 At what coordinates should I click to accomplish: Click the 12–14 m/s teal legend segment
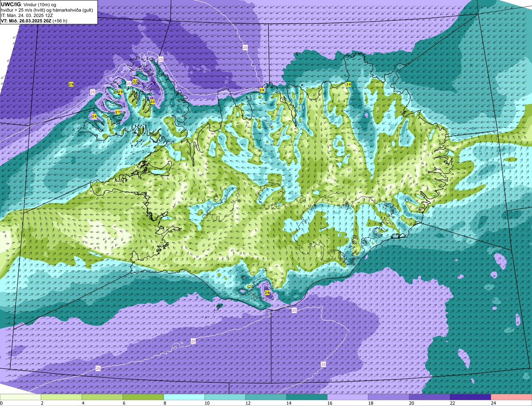coord(266,397)
